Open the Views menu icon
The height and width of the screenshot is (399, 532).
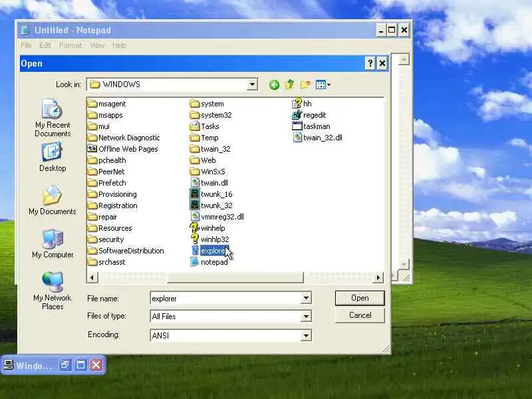[323, 84]
